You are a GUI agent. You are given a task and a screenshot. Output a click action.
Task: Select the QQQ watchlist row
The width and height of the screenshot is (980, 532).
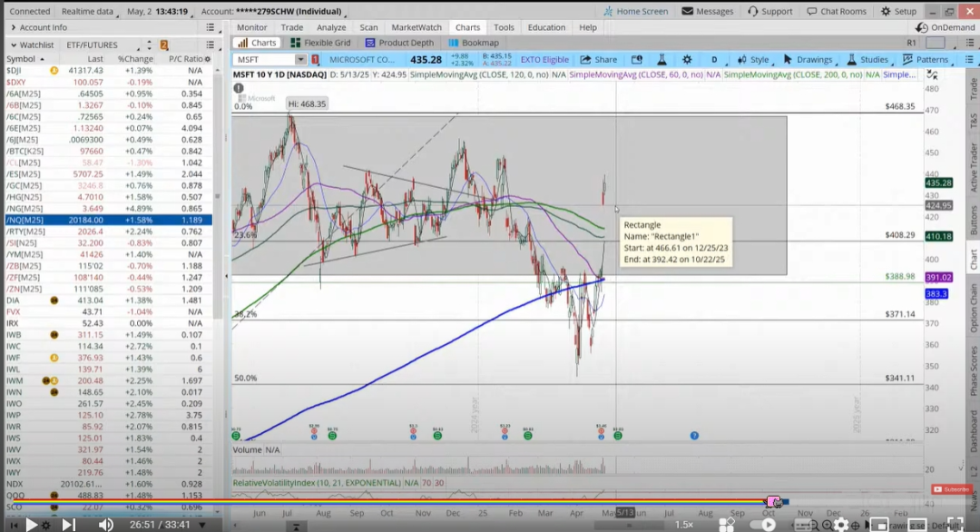pyautogui.click(x=108, y=495)
